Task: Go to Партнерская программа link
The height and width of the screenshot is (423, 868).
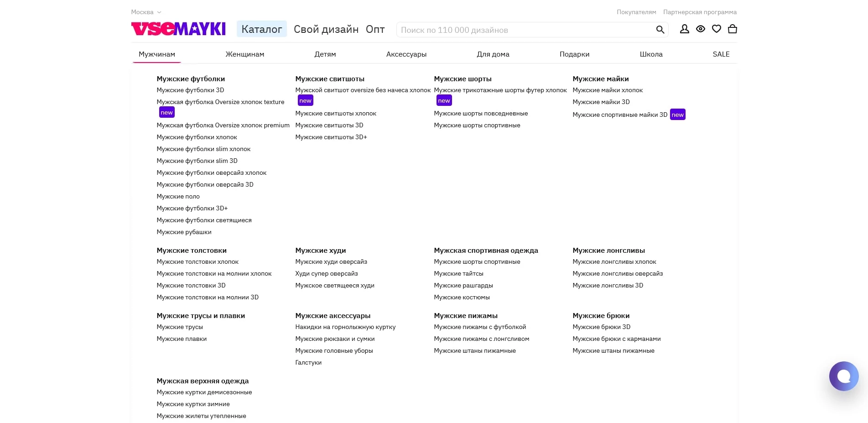Action: [700, 12]
